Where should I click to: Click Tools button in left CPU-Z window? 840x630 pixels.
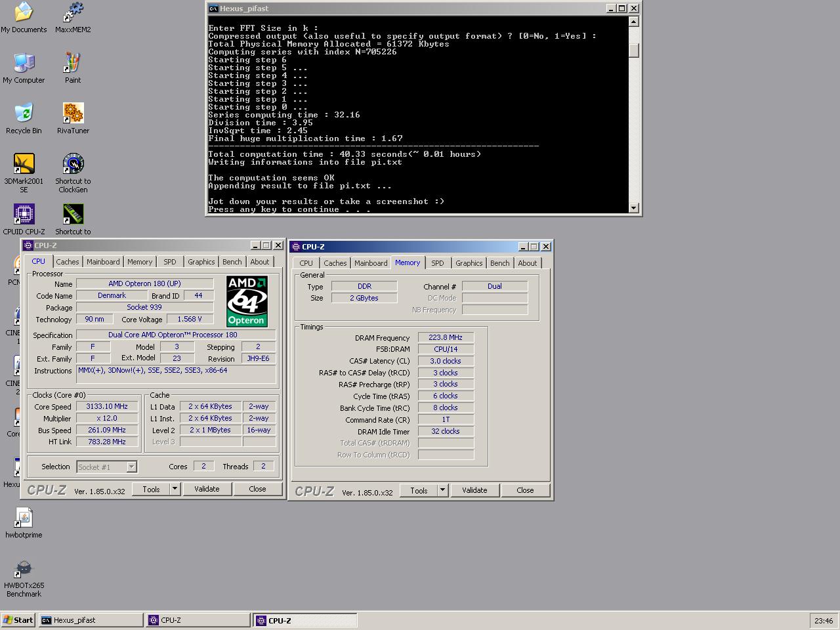click(151, 489)
